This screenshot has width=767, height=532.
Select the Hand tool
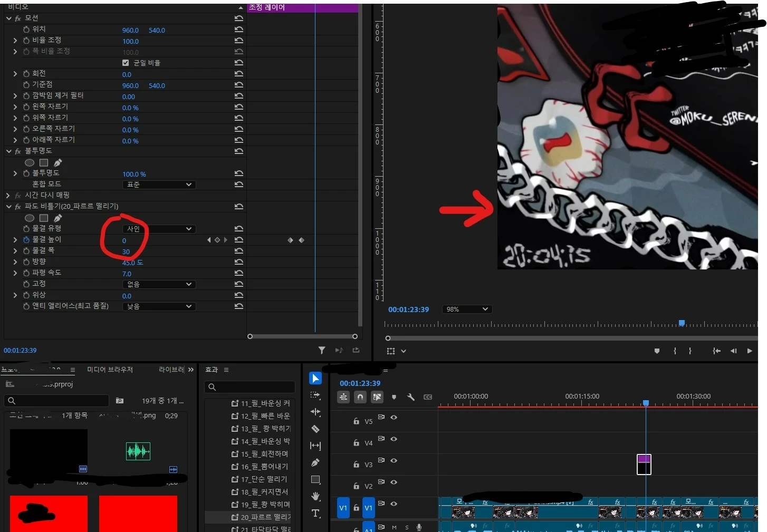[x=315, y=496]
